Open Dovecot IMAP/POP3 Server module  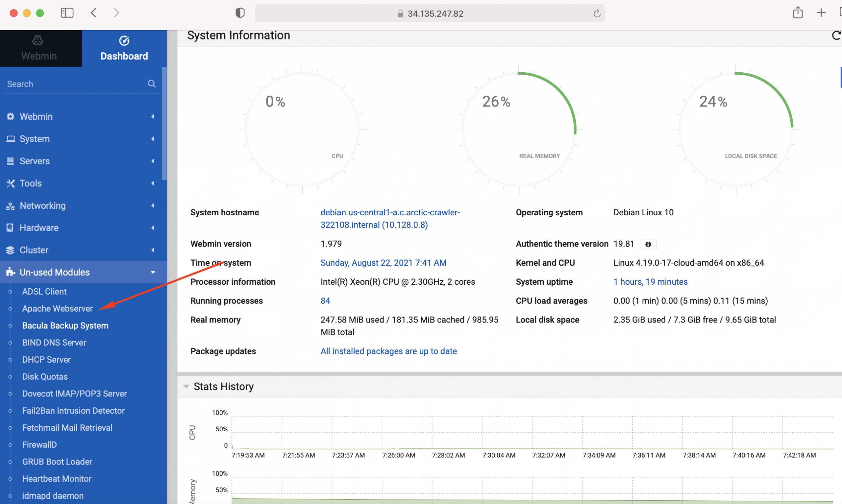point(74,394)
